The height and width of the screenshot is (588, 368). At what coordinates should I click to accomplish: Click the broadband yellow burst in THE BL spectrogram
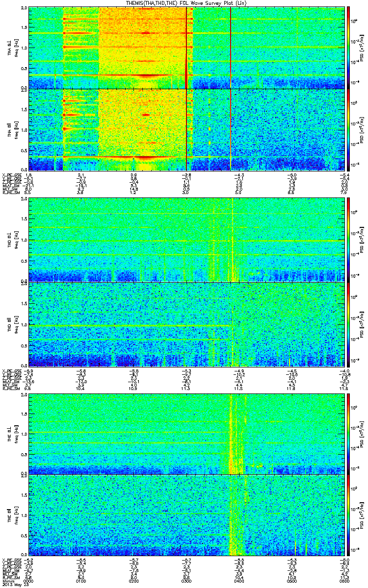coord(236,434)
